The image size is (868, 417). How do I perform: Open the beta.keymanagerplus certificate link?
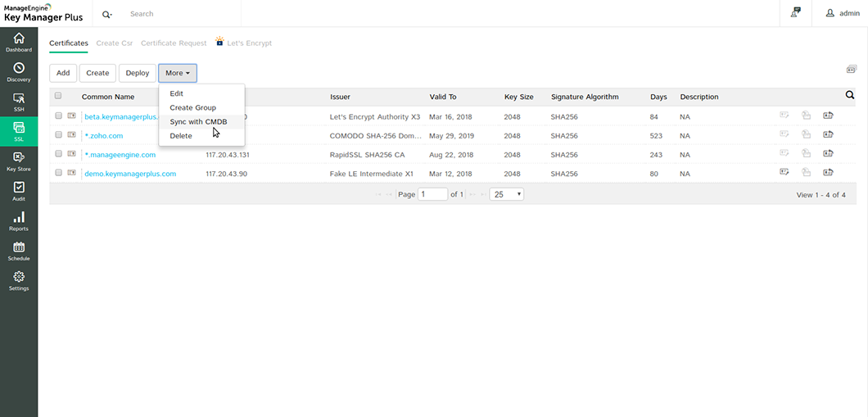tap(121, 117)
